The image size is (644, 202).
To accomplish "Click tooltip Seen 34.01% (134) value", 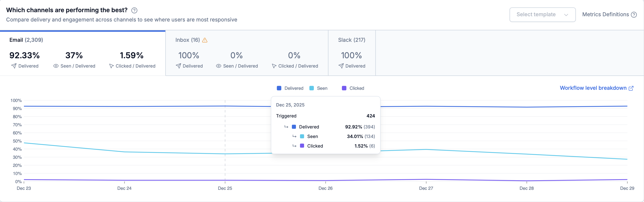I will pos(361,136).
